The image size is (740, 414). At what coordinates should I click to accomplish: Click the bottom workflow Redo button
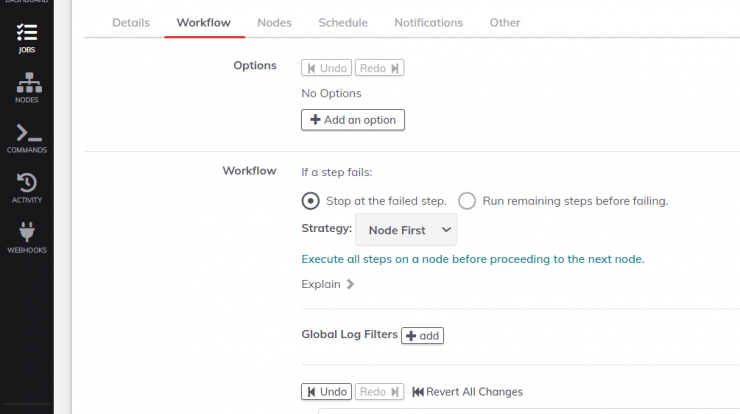[379, 392]
